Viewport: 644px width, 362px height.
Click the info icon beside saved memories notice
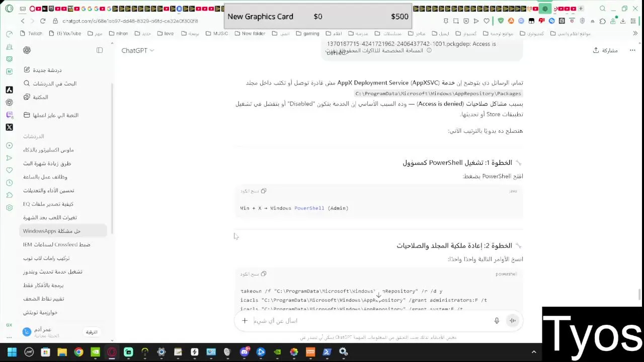point(429,50)
